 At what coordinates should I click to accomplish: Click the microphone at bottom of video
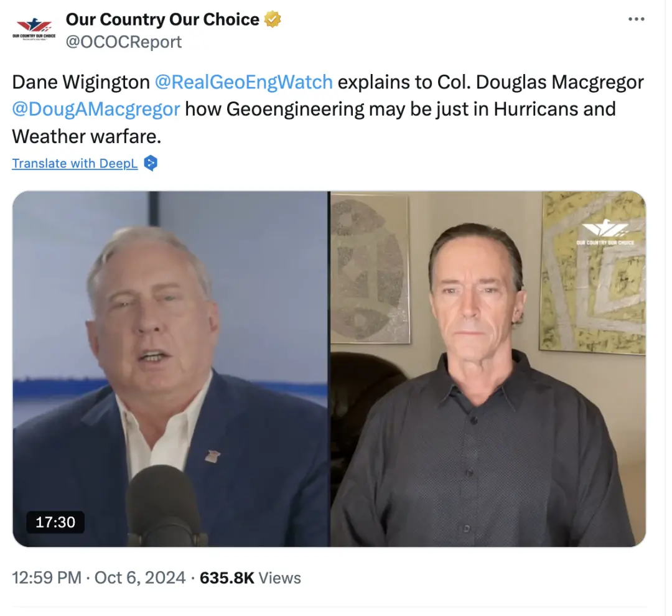click(x=165, y=506)
